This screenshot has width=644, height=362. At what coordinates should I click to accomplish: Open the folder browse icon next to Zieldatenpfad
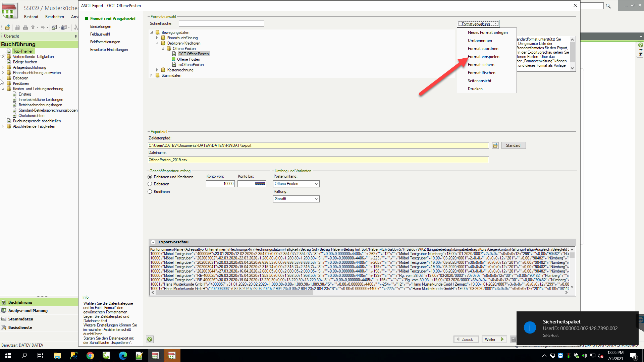click(495, 145)
